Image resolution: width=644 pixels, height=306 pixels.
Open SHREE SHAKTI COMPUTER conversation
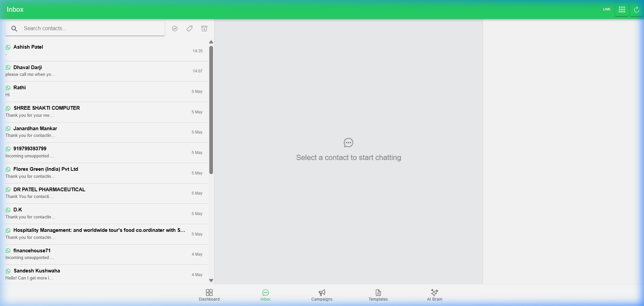click(x=107, y=112)
